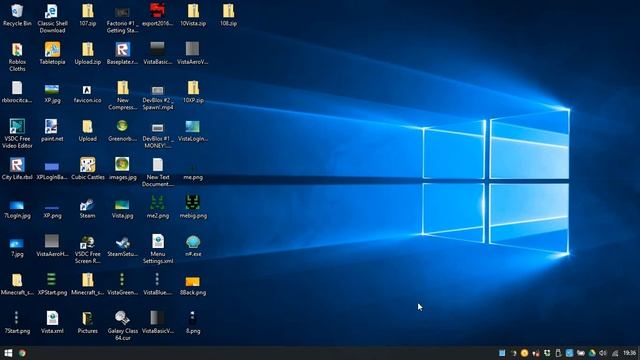The image size is (640, 360).
Task: Select the mebig.png image file
Action: point(193,207)
